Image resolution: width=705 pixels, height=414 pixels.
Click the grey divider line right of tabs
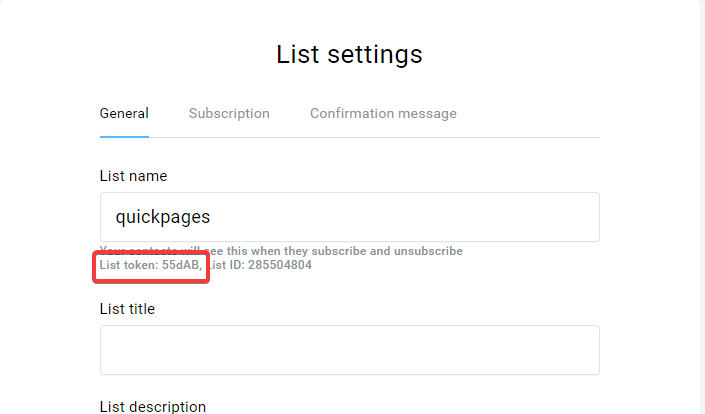tap(528, 138)
